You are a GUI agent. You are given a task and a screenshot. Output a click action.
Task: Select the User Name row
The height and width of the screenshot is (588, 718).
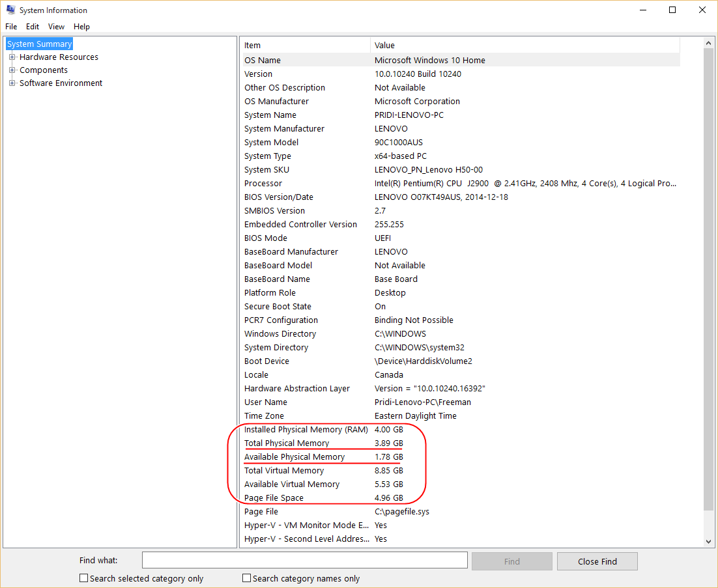pyautogui.click(x=461, y=402)
